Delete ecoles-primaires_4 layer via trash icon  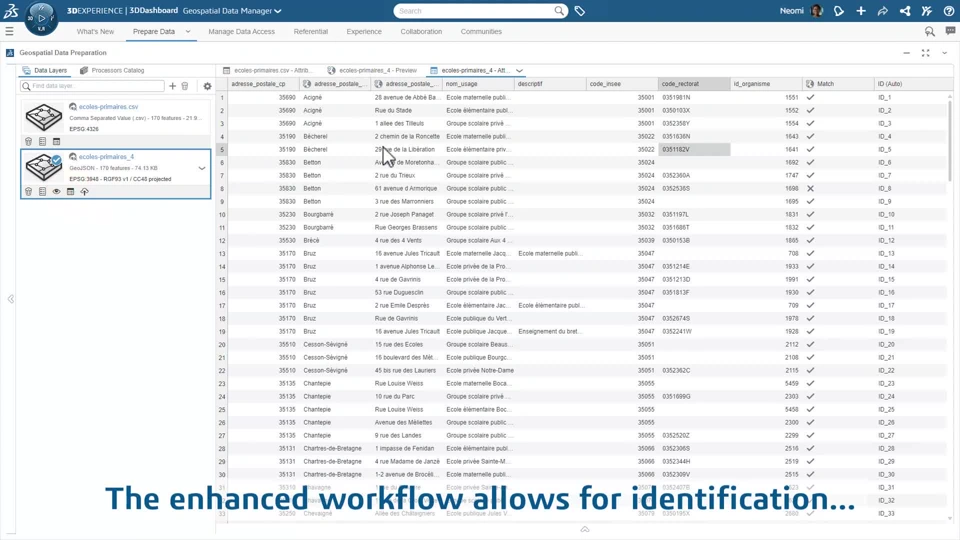click(x=28, y=192)
